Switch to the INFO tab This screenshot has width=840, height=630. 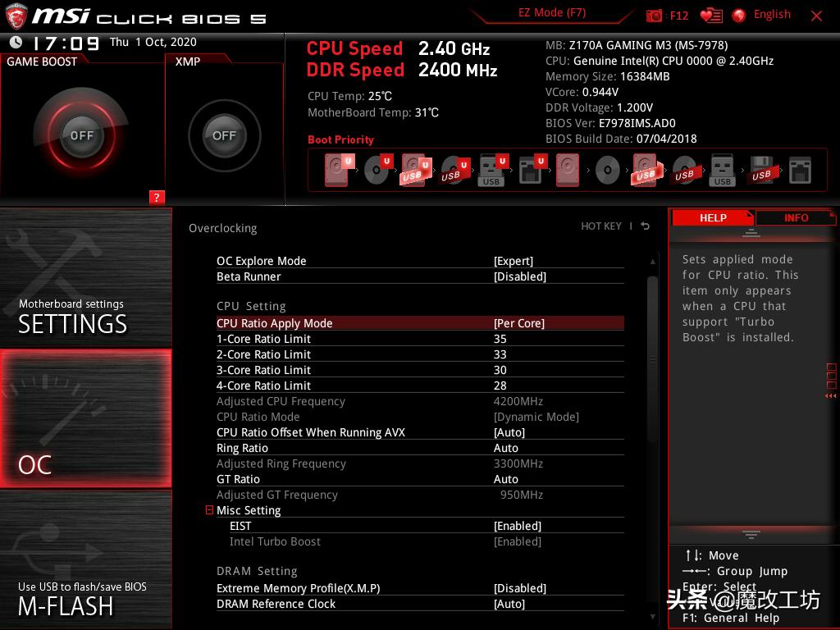click(x=796, y=217)
